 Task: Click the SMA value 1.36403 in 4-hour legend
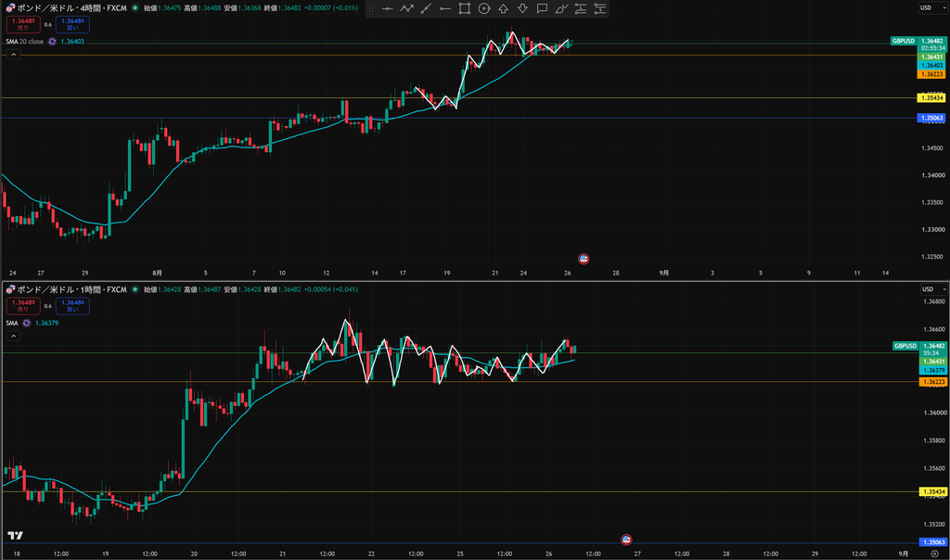72,42
